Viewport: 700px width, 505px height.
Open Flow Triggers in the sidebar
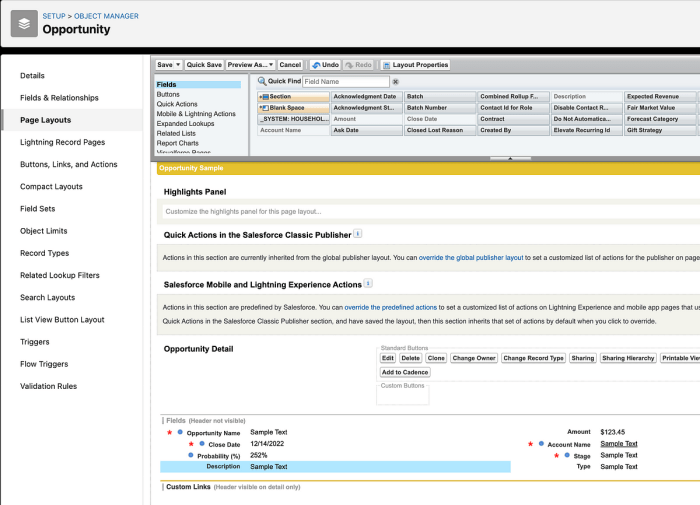44,364
